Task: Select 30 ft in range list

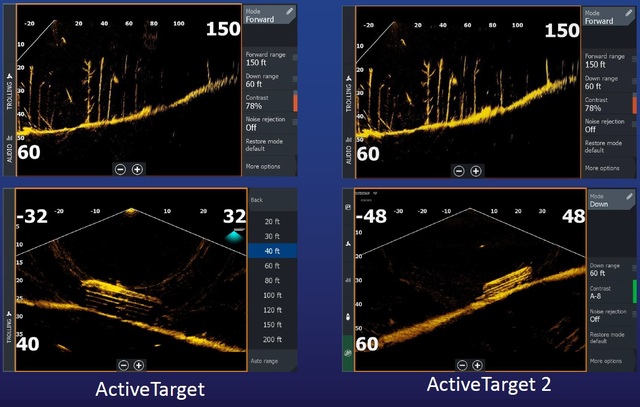Action: point(272,236)
